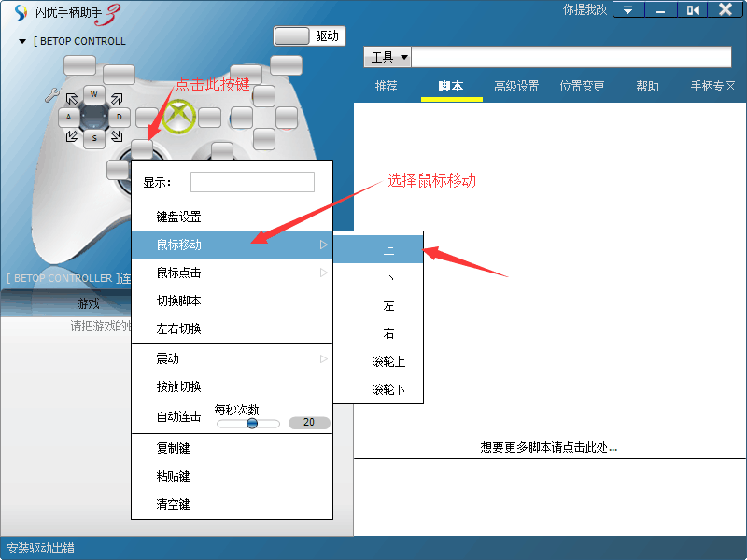The height and width of the screenshot is (560, 747).
Task: Select 右 in mouse move submenu
Action: pos(378,333)
